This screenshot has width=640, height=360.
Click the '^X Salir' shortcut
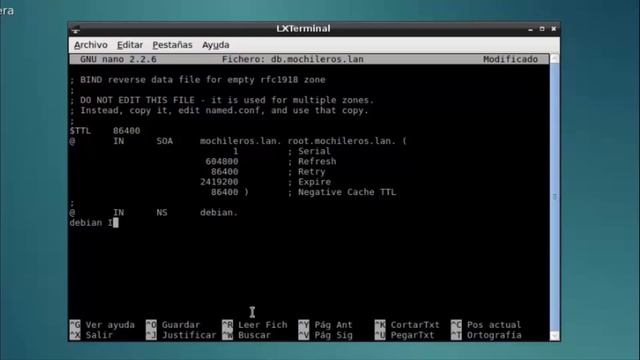[91, 335]
